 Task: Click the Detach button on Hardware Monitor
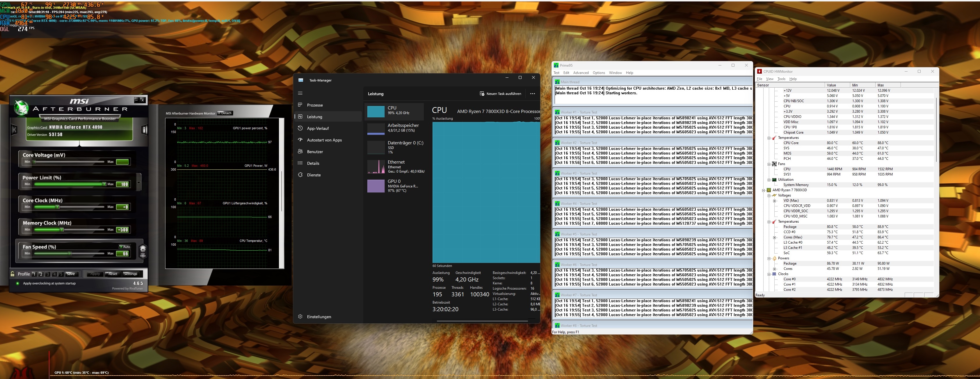(225, 113)
